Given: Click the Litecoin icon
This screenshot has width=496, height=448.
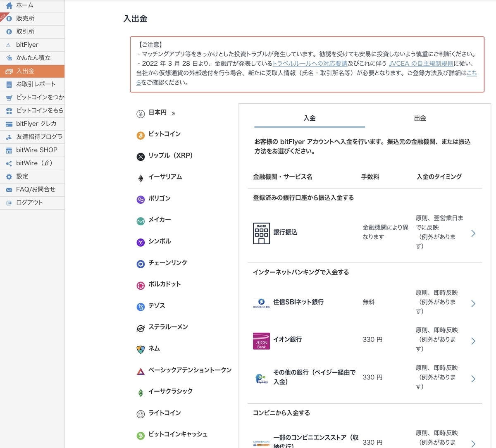Looking at the screenshot, I should (141, 414).
